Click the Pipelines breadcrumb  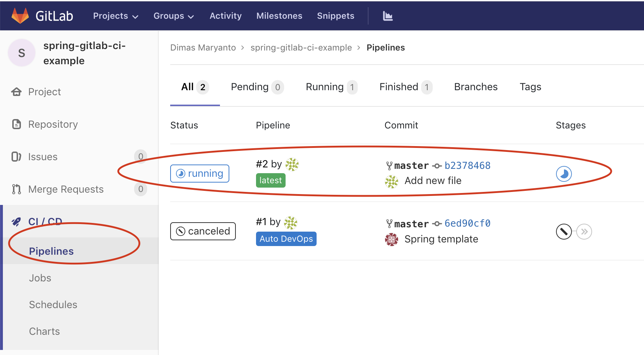coord(386,48)
